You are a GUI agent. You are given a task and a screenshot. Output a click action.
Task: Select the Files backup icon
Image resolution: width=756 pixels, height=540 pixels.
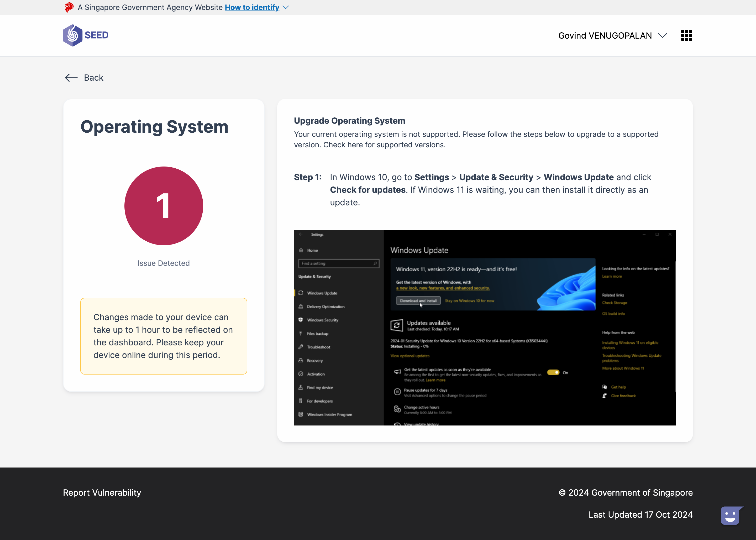(x=301, y=333)
